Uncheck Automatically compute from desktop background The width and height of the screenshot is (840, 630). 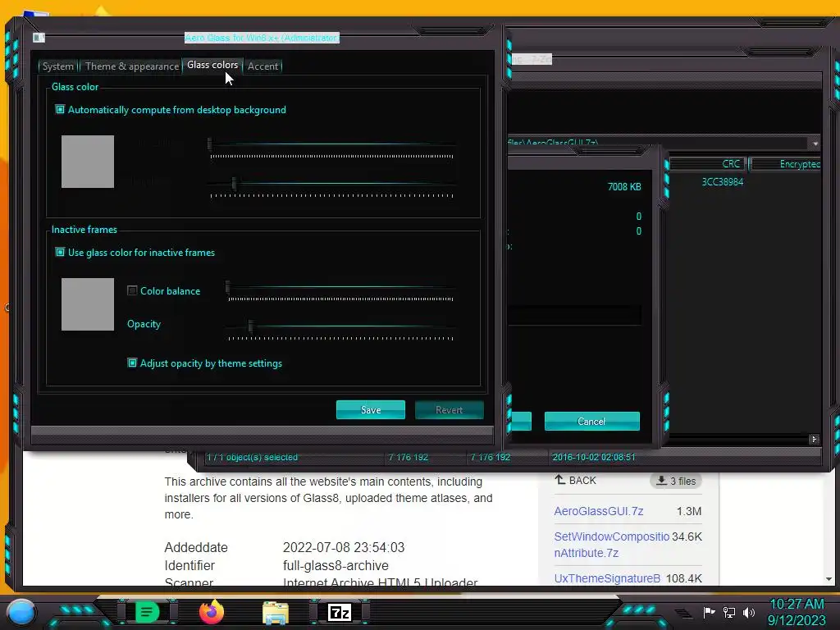[60, 110]
